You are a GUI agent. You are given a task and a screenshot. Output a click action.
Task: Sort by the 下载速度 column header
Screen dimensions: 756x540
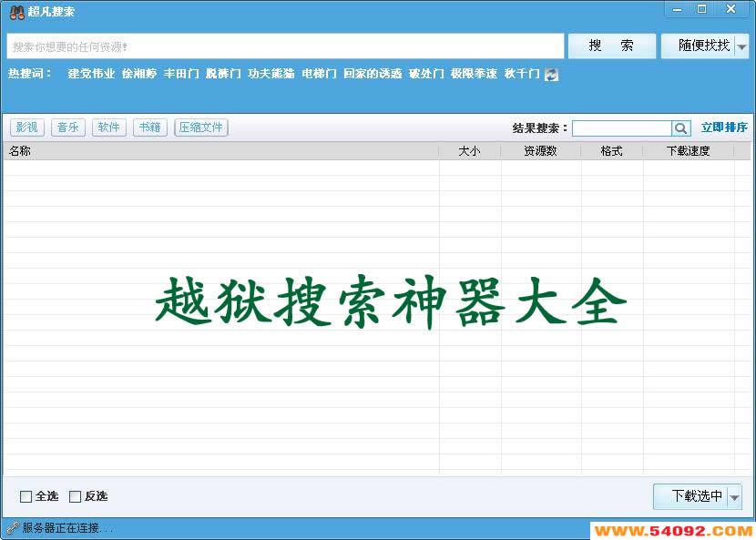coord(689,151)
